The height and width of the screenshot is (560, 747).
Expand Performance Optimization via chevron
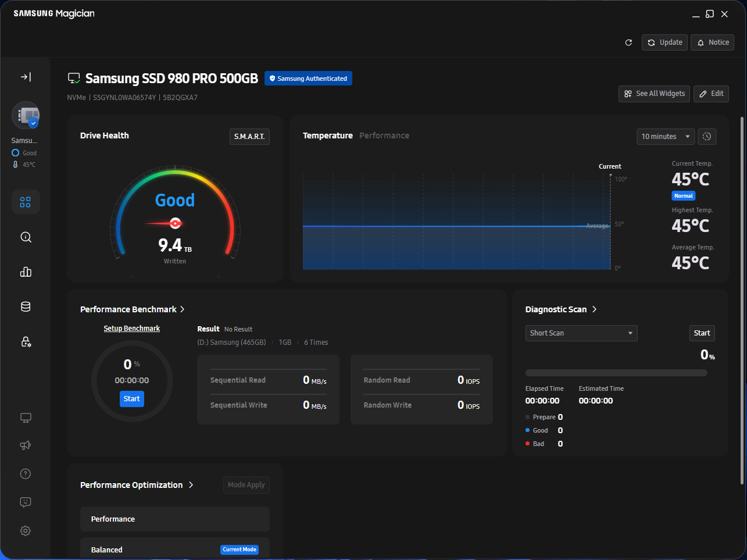[x=191, y=485]
